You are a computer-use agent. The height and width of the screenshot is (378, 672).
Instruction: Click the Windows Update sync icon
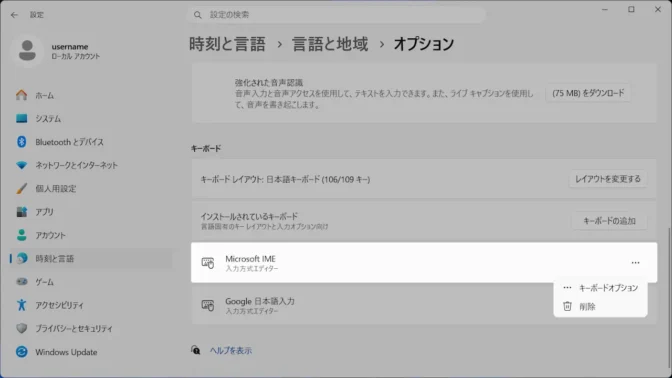(21, 352)
